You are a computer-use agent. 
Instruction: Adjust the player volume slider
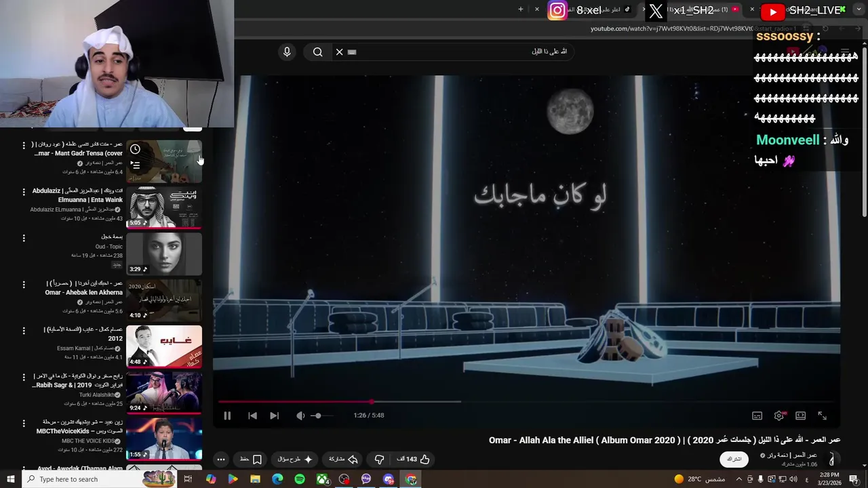[322, 415]
